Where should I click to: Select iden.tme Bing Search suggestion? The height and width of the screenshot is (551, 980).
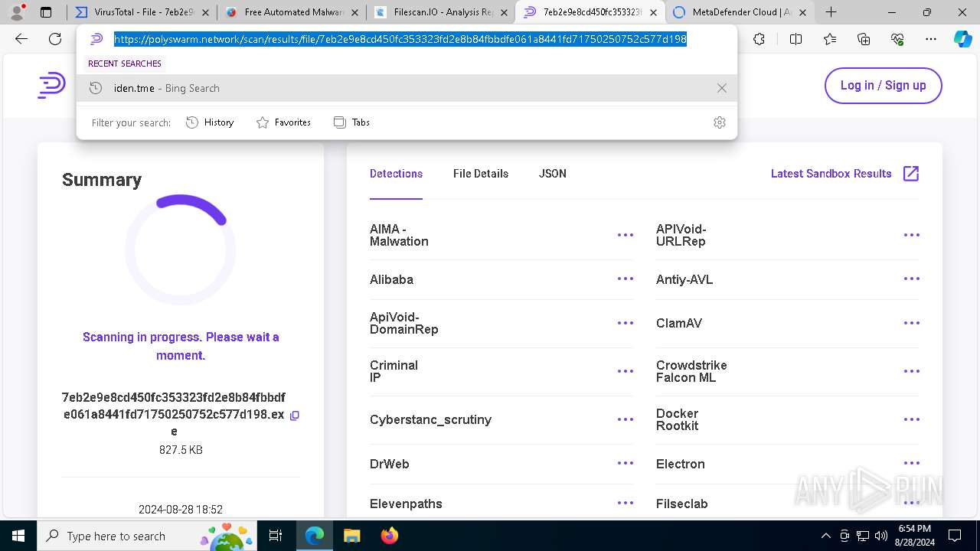coord(407,88)
